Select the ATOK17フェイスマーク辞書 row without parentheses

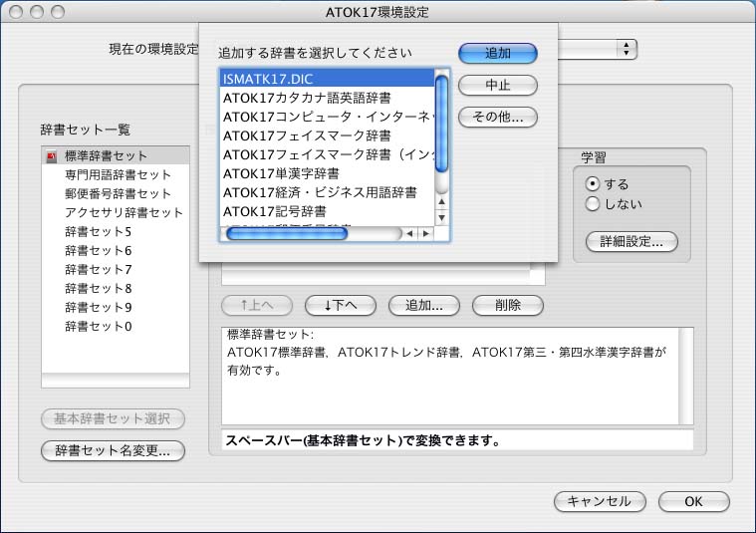pyautogui.click(x=328, y=135)
